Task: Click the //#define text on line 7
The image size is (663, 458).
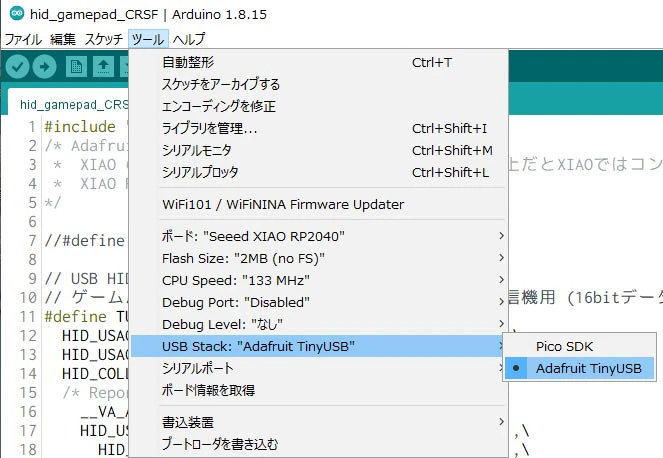Action: tap(85, 241)
